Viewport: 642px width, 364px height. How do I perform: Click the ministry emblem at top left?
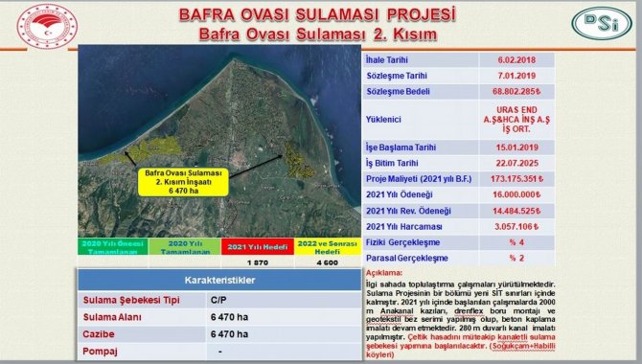47,27
